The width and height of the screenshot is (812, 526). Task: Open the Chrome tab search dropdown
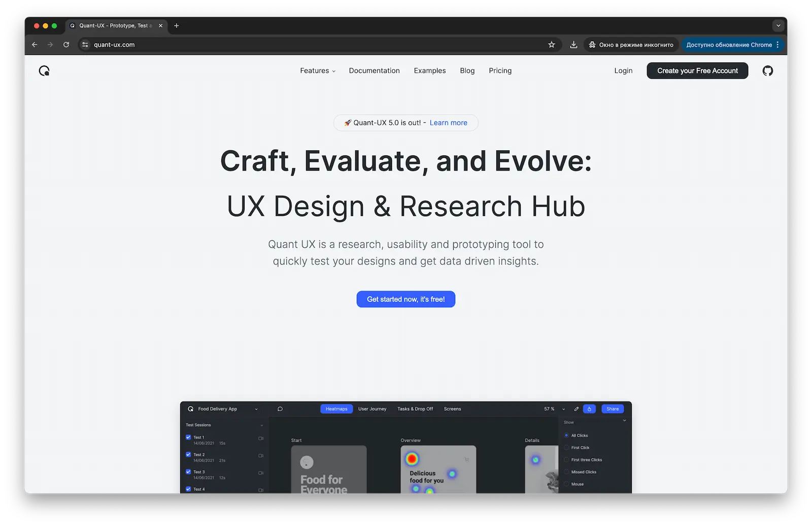click(778, 25)
